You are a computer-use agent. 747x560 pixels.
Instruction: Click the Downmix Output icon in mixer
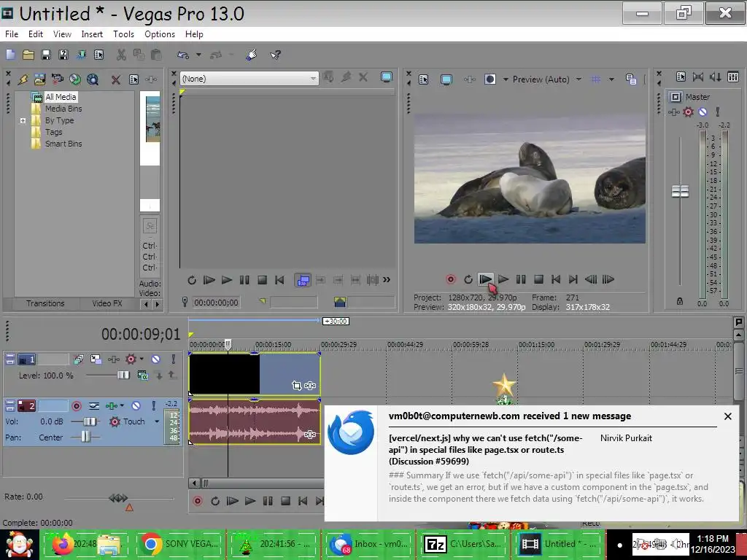click(698, 77)
